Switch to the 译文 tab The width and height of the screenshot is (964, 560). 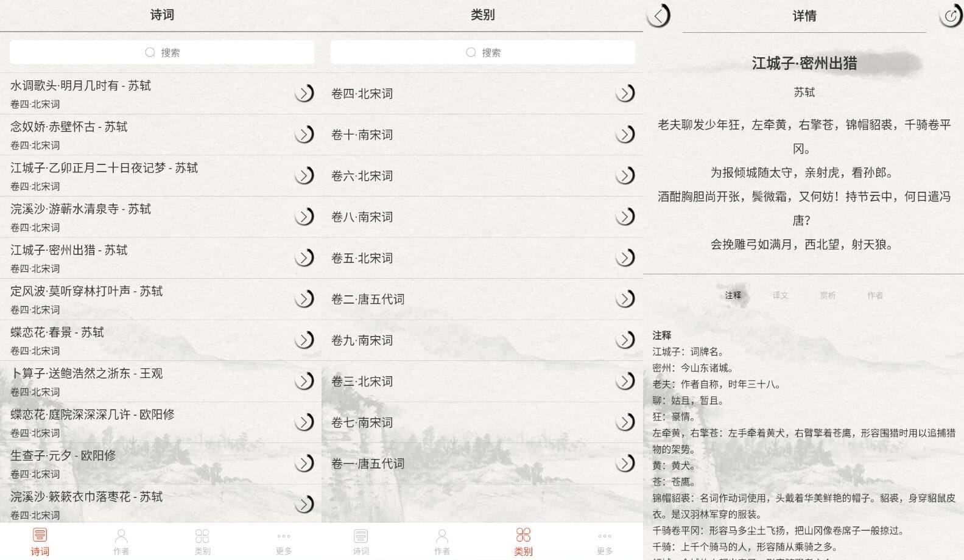[780, 295]
